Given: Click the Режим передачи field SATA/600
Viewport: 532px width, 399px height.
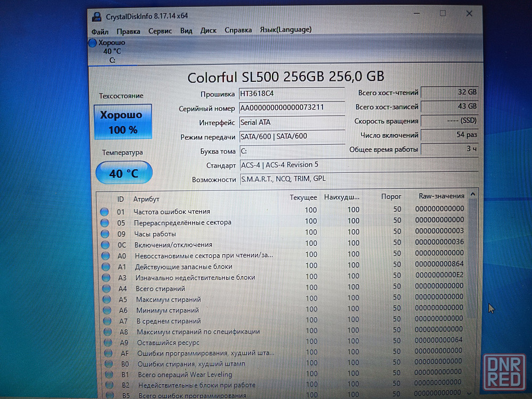Looking at the screenshot, I should tap(292, 136).
